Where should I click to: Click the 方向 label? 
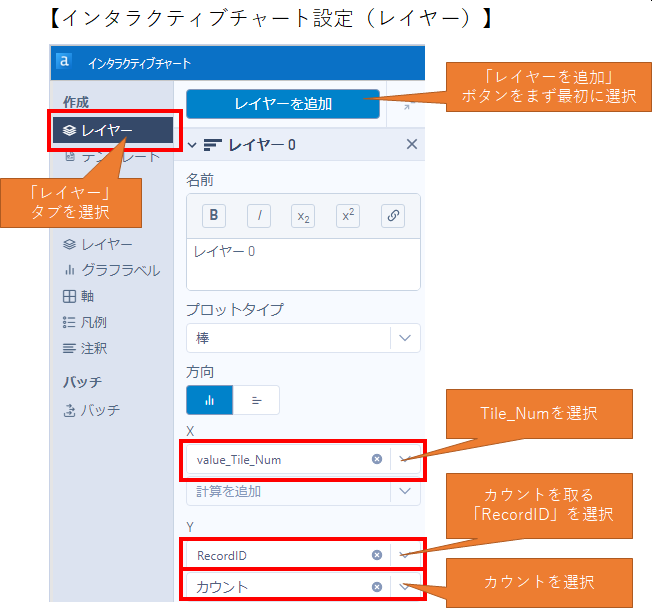click(x=200, y=372)
